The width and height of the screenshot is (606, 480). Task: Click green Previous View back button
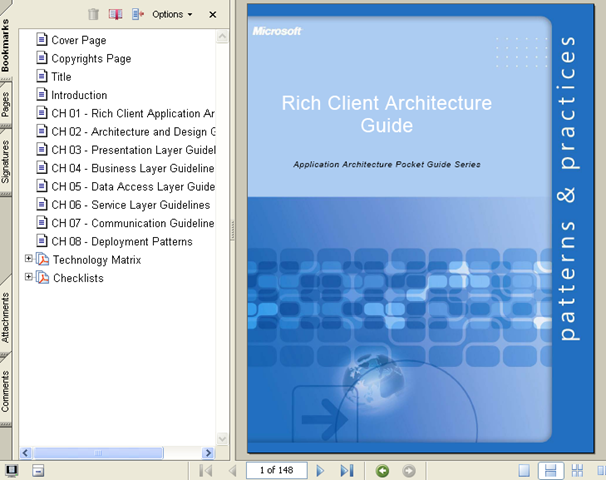pyautogui.click(x=382, y=471)
